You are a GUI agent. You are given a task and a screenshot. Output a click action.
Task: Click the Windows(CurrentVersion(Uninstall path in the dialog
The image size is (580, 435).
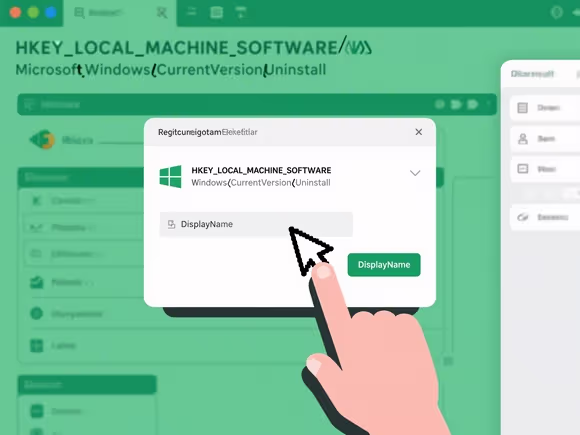click(x=261, y=183)
